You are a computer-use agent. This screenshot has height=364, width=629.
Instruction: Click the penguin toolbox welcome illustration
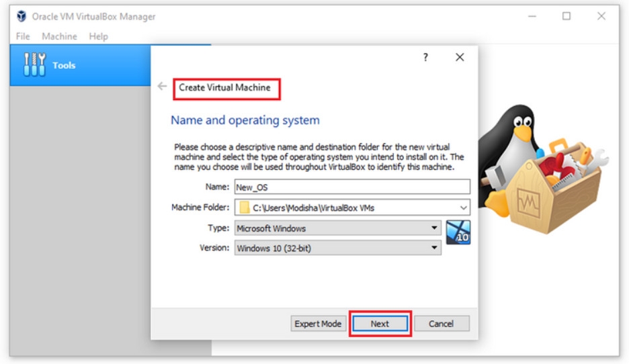point(544,169)
